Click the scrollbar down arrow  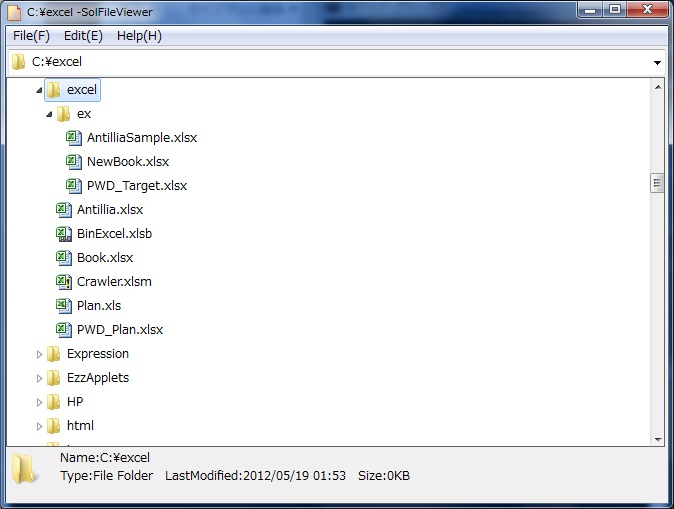[658, 439]
